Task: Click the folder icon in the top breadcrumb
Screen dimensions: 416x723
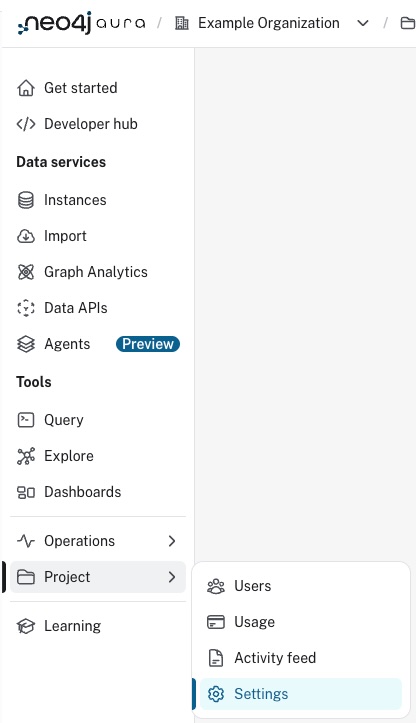Action: click(x=408, y=23)
